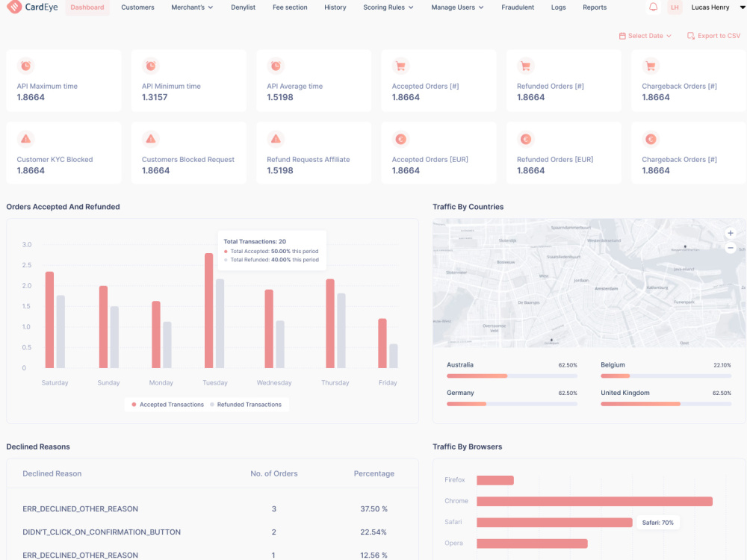Click the Friday accepted transactions bar
This screenshot has width=747, height=560.
(x=382, y=343)
